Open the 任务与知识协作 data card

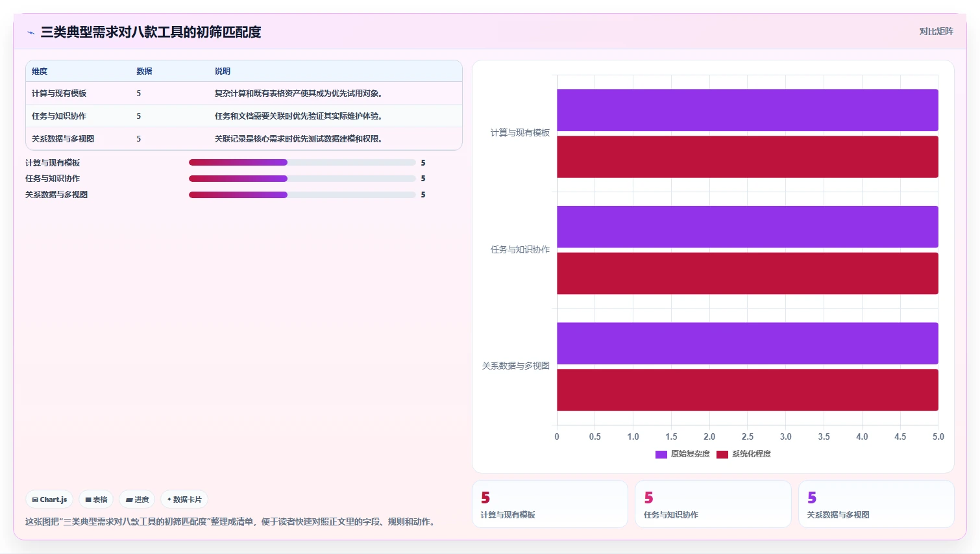point(713,504)
